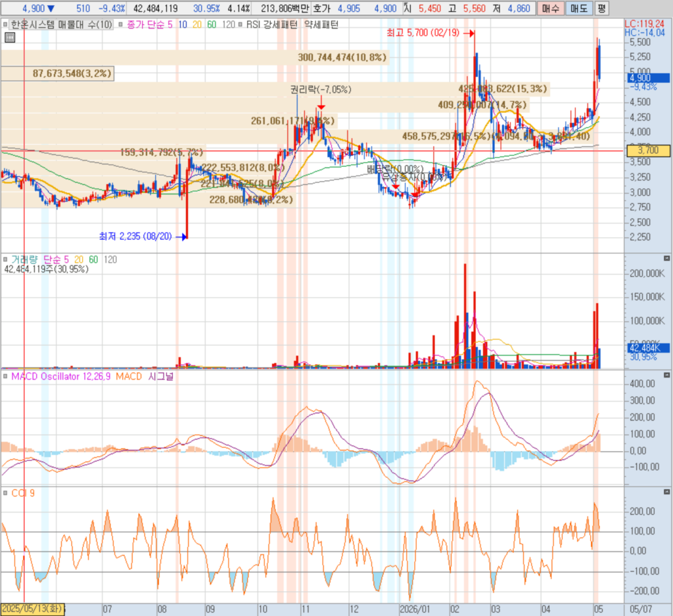Click the 2026/01 date axis label
The width and height of the screenshot is (673, 616).
pyautogui.click(x=415, y=609)
